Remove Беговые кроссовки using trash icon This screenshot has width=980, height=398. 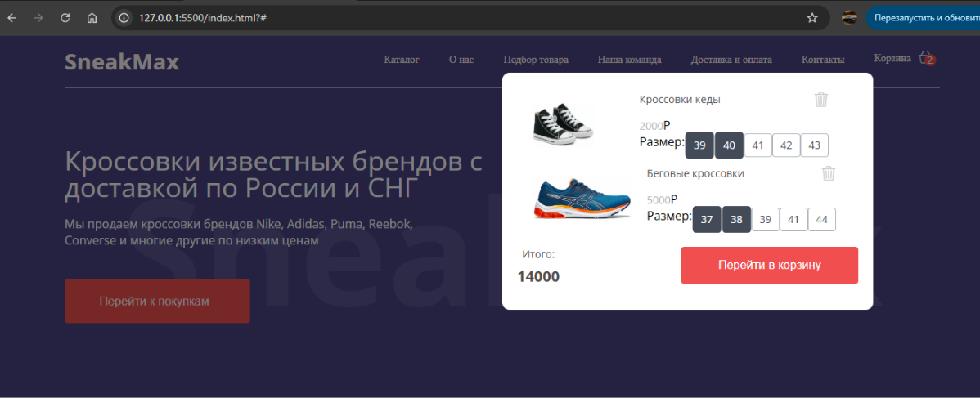point(829,173)
